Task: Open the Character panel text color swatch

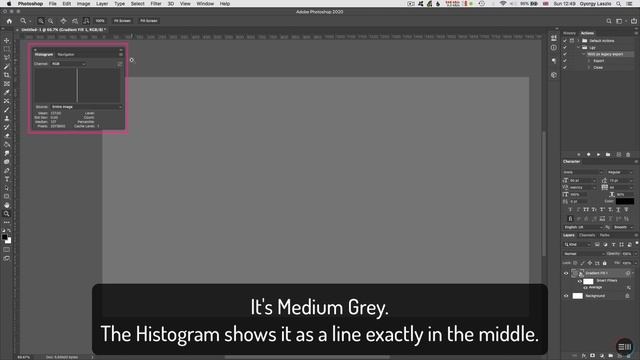Action: [x=624, y=201]
